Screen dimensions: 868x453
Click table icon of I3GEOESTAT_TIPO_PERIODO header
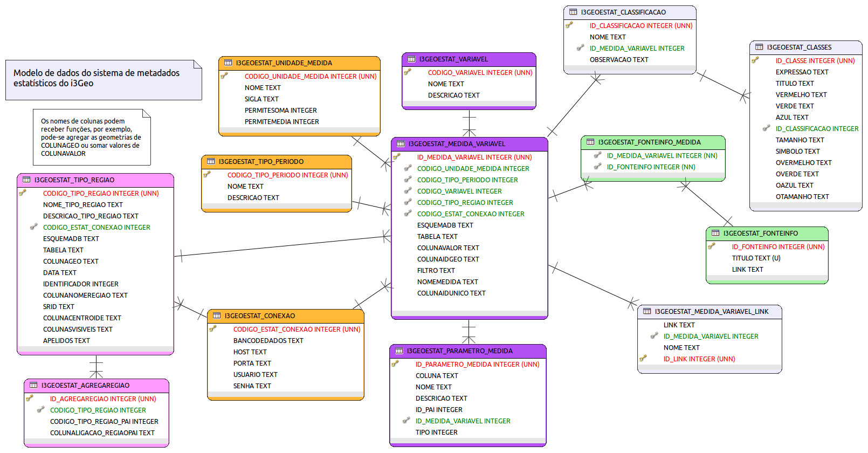click(x=211, y=161)
